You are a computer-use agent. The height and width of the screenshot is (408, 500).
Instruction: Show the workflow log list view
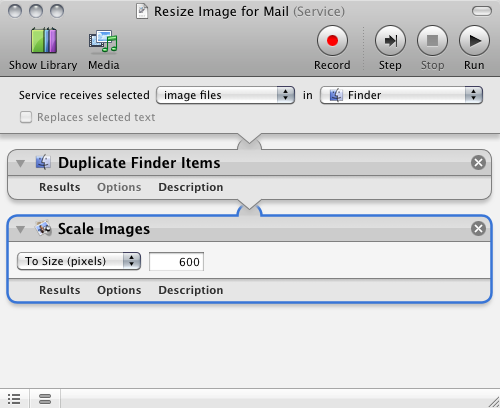point(14,399)
